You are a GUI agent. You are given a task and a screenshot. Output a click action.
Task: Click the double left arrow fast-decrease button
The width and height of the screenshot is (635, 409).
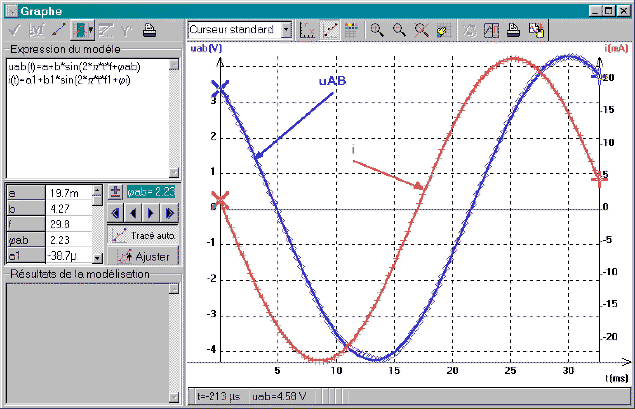click(x=116, y=213)
